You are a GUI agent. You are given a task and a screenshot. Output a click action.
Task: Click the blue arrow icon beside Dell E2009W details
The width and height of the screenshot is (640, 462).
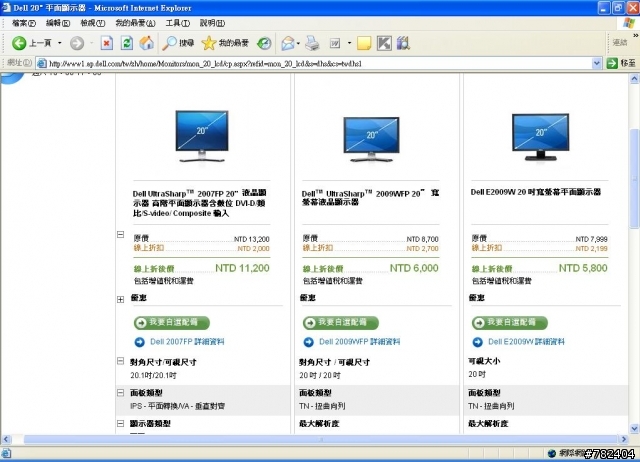[478, 342]
